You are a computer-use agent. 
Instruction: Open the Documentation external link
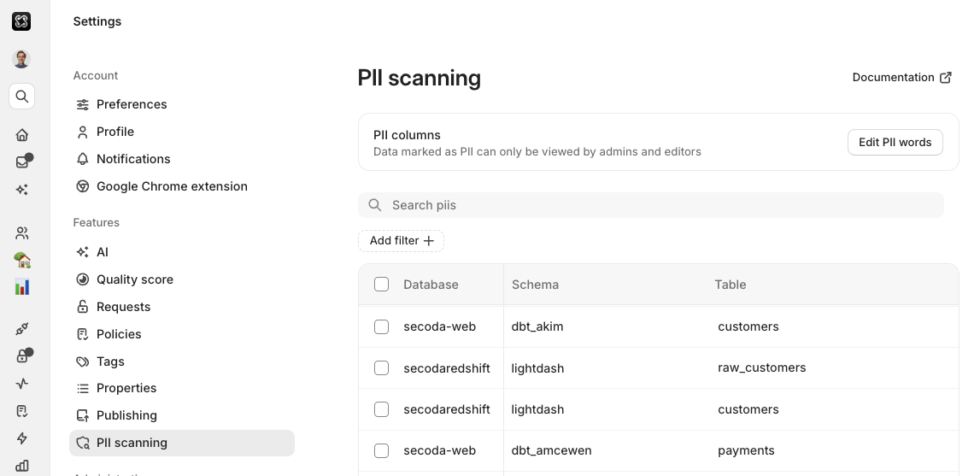tap(901, 78)
